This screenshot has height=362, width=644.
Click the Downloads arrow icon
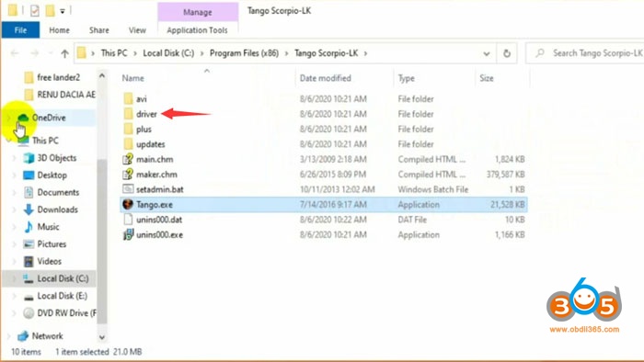pos(29,209)
